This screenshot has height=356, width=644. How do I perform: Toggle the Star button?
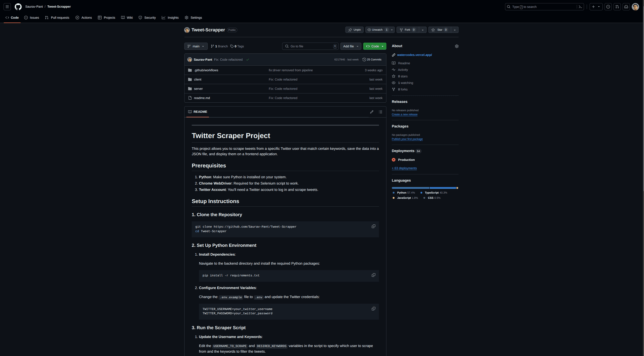pos(439,30)
